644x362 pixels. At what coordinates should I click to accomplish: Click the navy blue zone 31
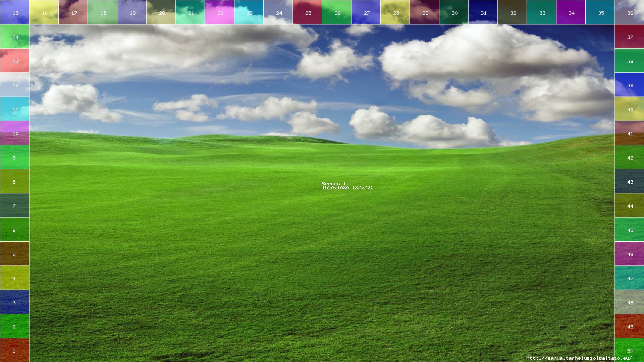483,12
